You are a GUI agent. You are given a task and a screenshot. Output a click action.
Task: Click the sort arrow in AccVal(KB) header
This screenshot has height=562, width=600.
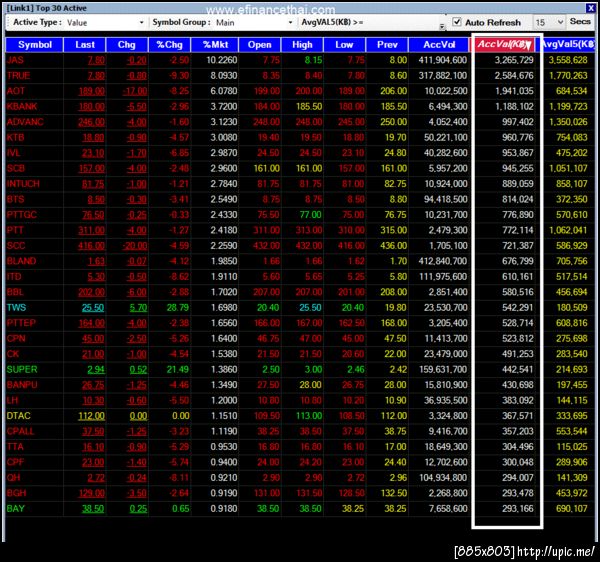coord(528,46)
